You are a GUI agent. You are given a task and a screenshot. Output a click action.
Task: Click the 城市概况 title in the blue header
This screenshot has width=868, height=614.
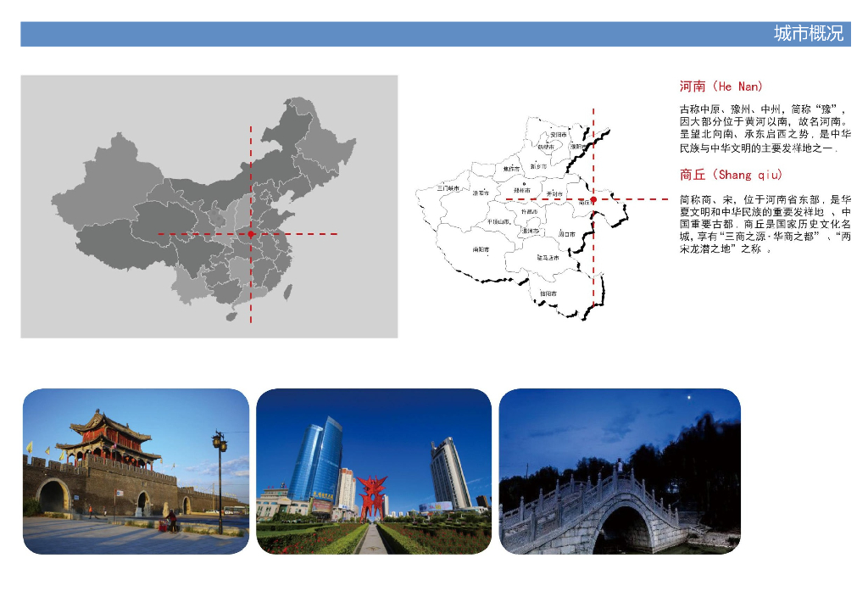coord(808,34)
